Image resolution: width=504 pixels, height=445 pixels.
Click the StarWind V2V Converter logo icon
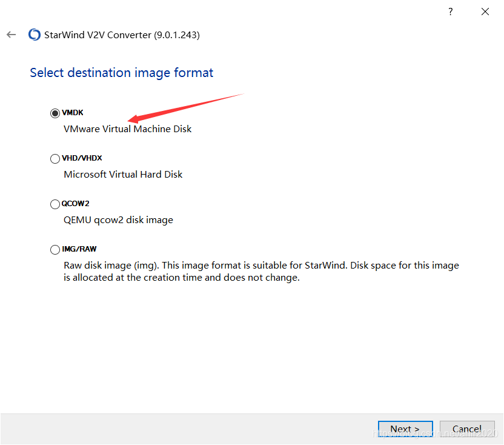(35, 35)
